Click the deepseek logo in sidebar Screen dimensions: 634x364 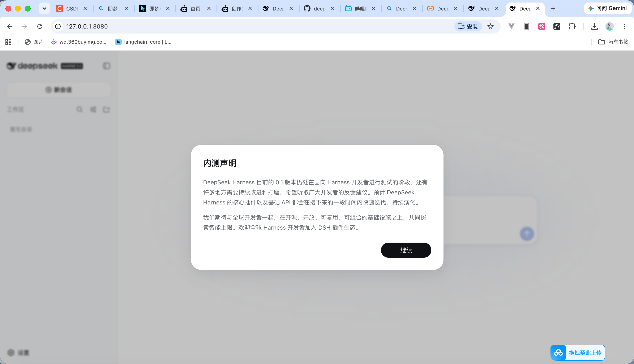coord(45,66)
